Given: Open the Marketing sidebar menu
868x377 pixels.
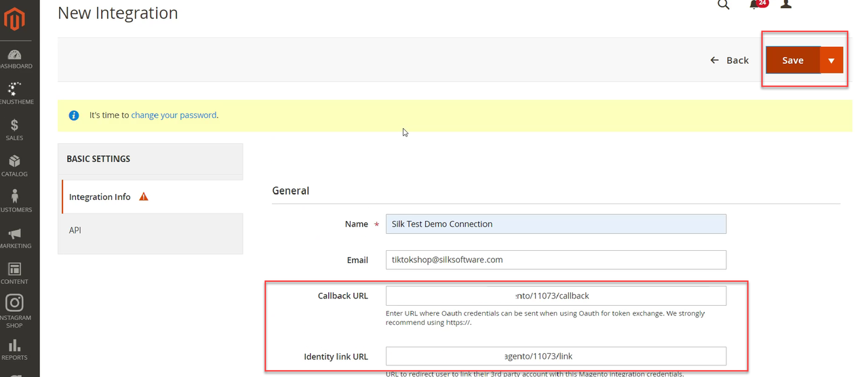Looking at the screenshot, I should coord(15,238).
